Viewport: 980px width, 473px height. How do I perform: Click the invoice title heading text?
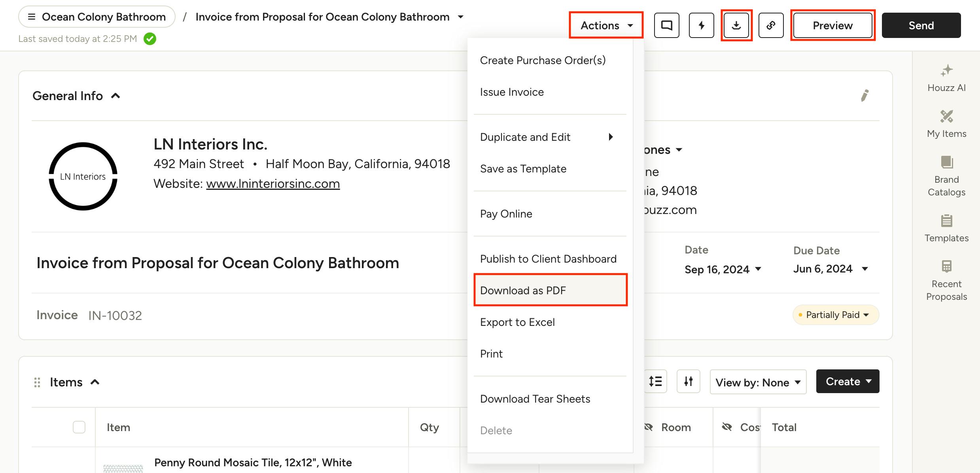click(218, 263)
